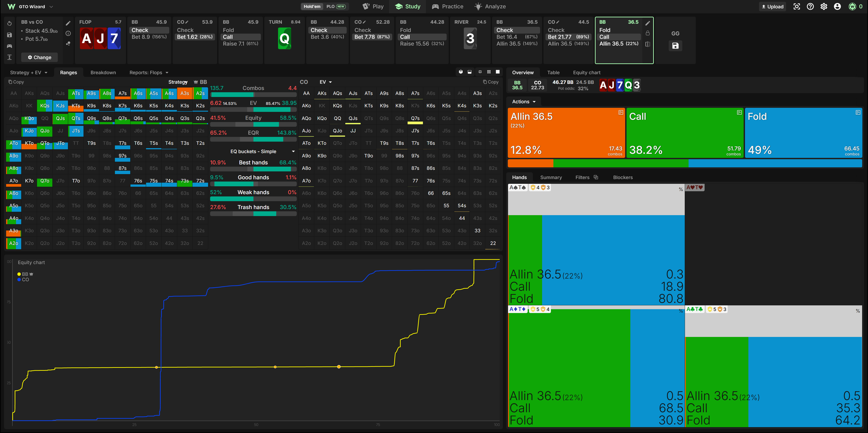Click the A3s cell in BB matrix
This screenshot has height=433, width=868.
pyautogui.click(x=185, y=93)
